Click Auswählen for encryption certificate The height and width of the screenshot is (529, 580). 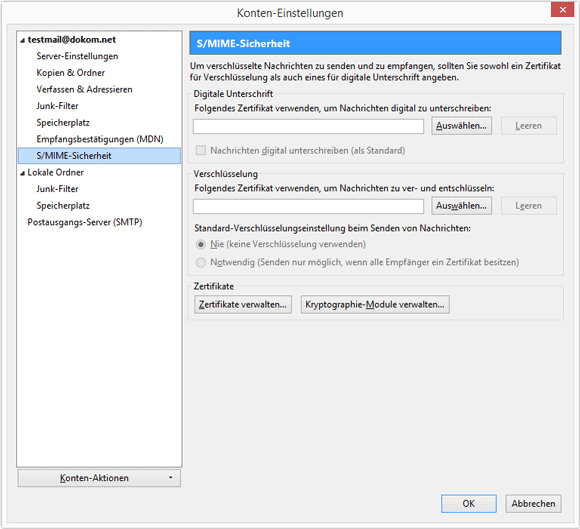(x=461, y=206)
